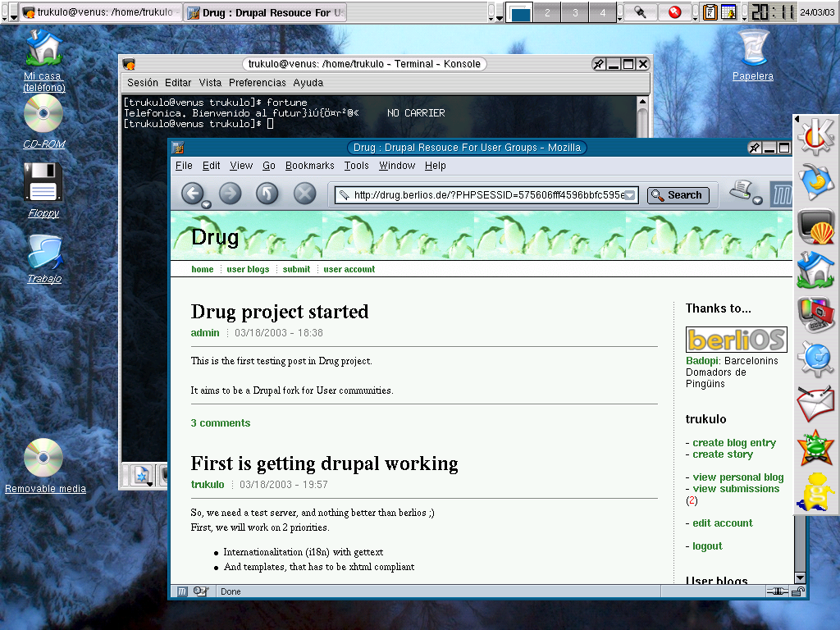Image resolution: width=840 pixels, height=630 pixels.
Task: Switch to virtual desktop 3
Action: coord(575,12)
